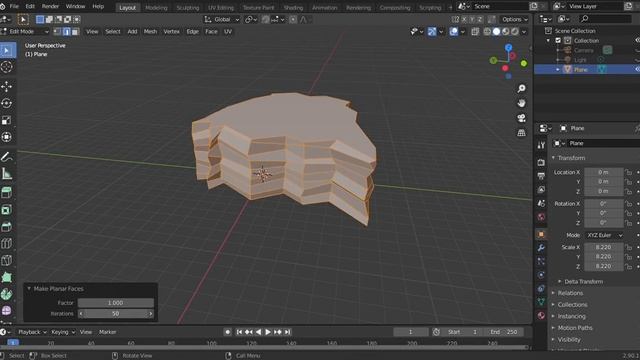Select the Inset Faces tool
The image size is (640, 360).
pos(7,227)
